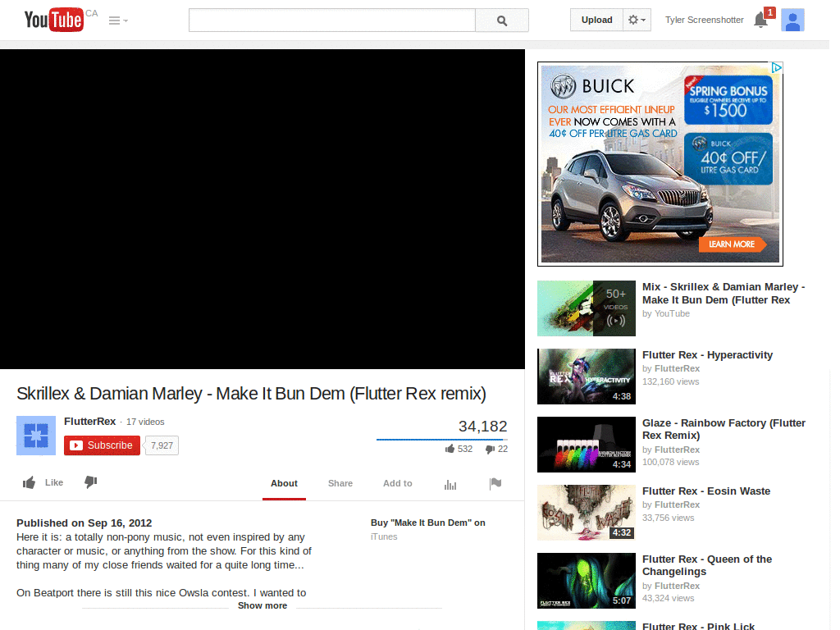Viewport: 840px width, 630px height.
Task: Click the magnifier search button
Action: pyautogui.click(x=502, y=21)
